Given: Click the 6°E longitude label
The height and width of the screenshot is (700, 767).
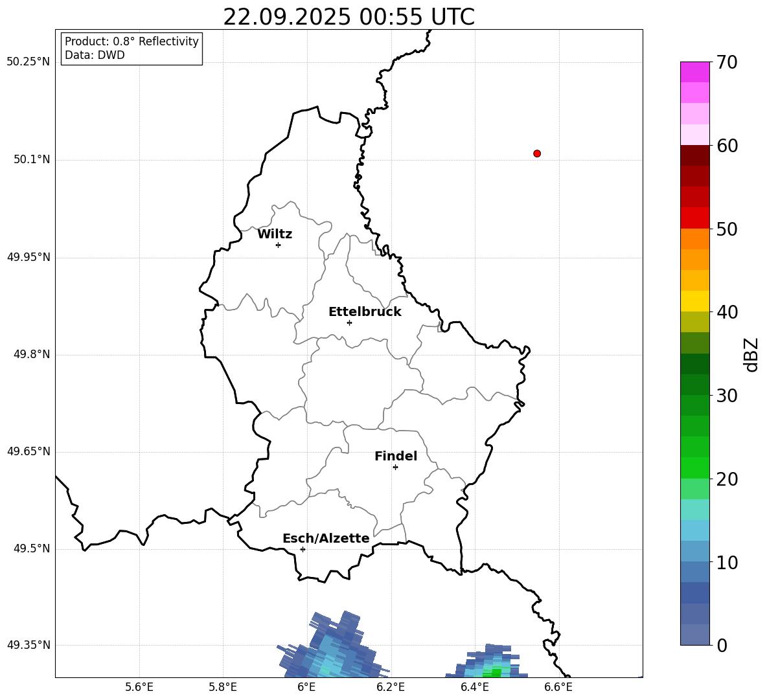Looking at the screenshot, I should (306, 687).
